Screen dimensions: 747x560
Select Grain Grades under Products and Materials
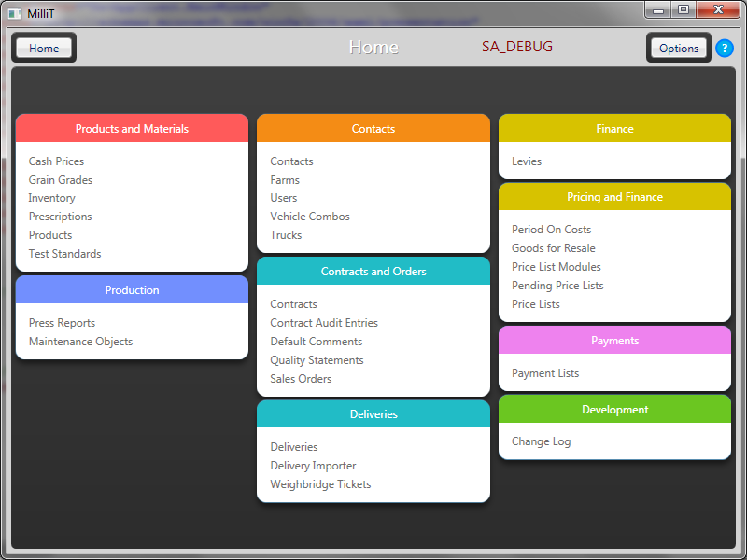(61, 180)
